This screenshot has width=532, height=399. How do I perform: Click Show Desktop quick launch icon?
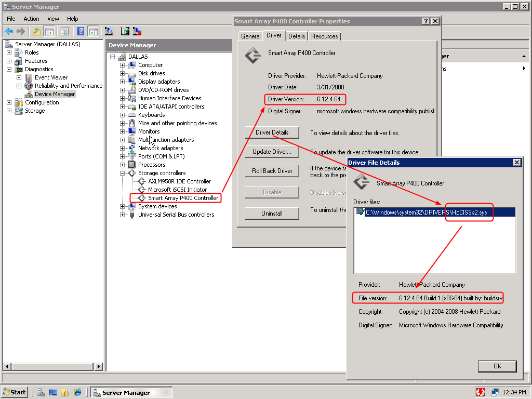pyautogui.click(x=53, y=393)
